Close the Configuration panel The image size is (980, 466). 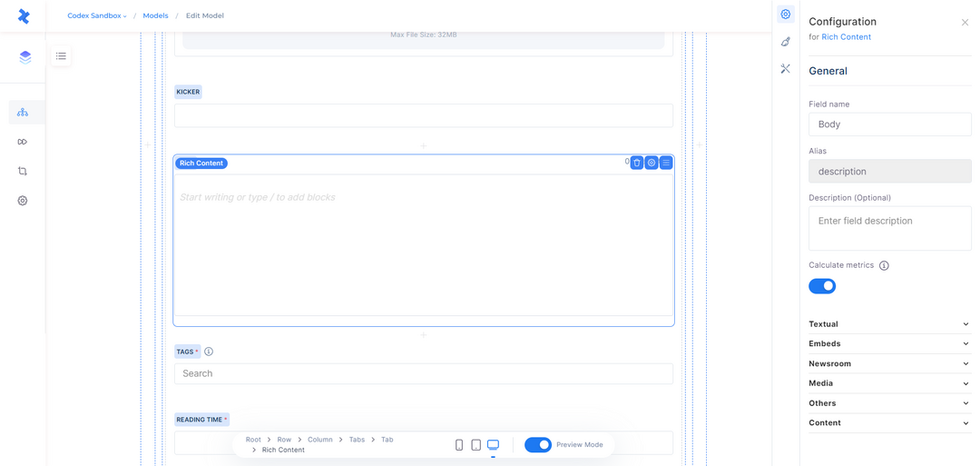965,23
